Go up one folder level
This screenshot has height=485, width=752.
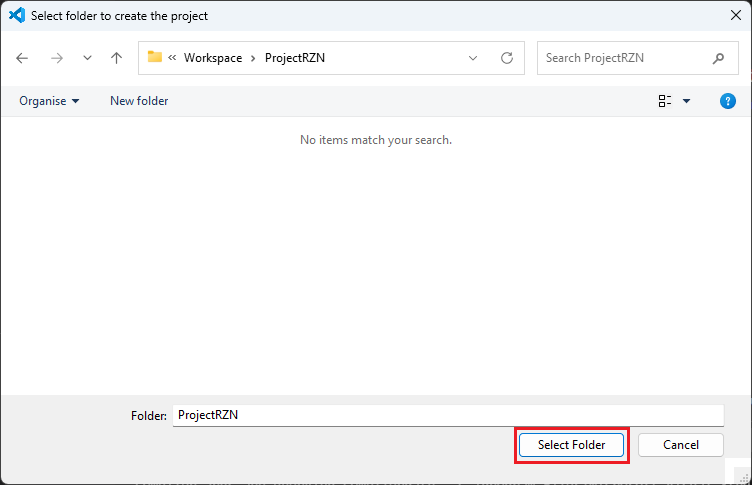pyautogui.click(x=116, y=58)
